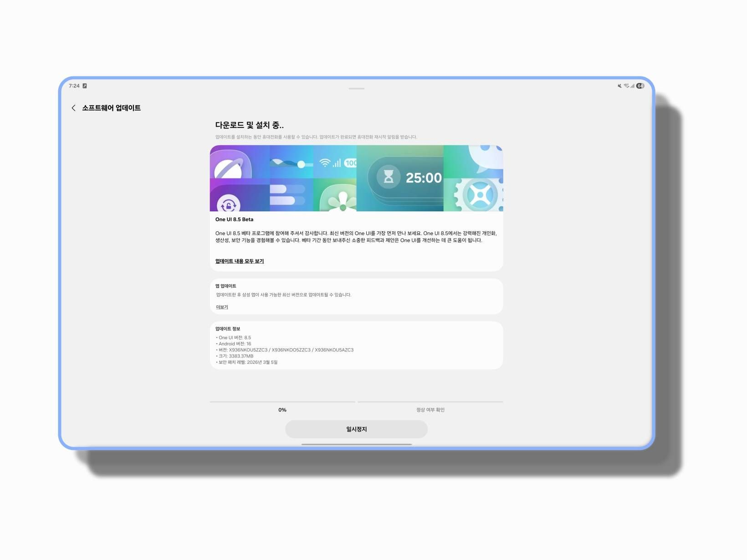The image size is (747, 560).
Task: Tap the navigation gesture bar below 일시정지
Action: coord(357,444)
